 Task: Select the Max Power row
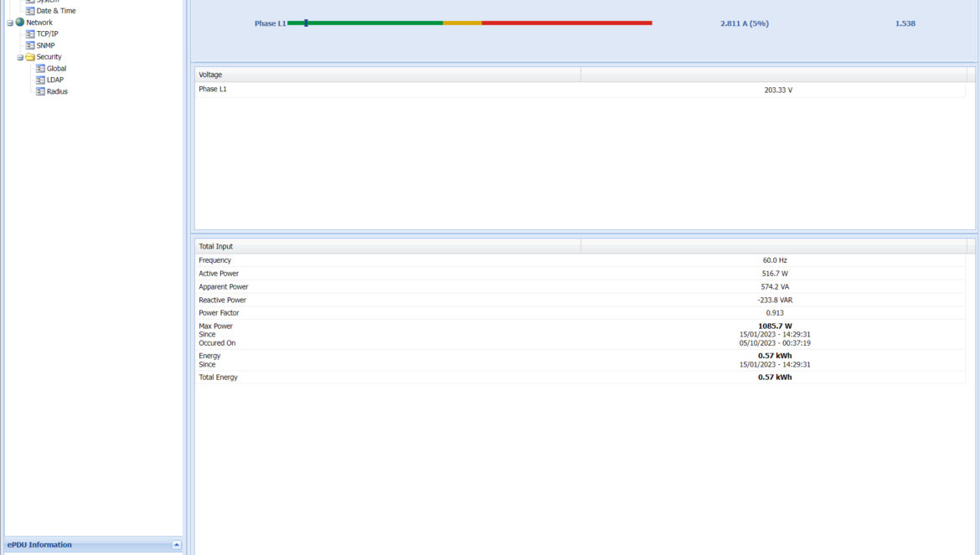(580, 334)
